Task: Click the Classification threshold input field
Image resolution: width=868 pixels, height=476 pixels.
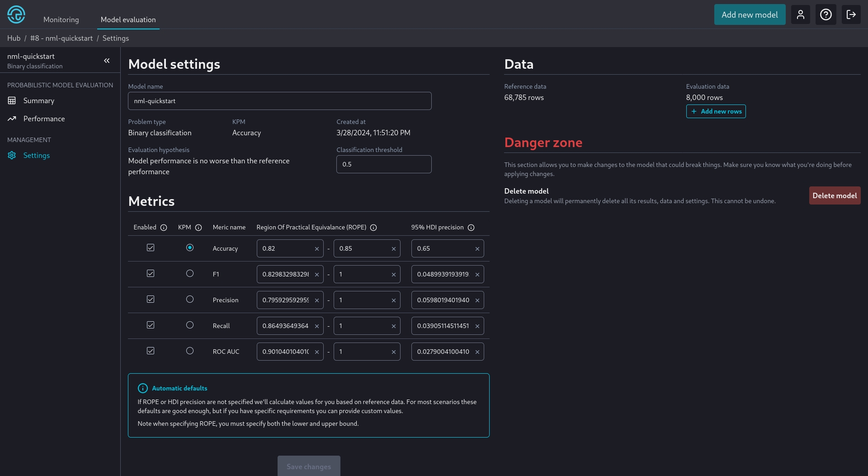Action: pos(383,164)
